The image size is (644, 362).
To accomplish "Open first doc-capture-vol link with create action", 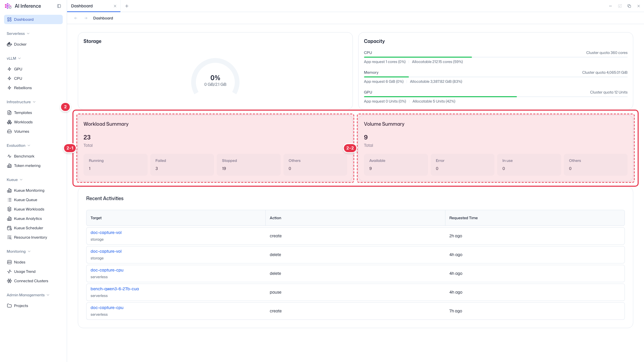I will (106, 232).
